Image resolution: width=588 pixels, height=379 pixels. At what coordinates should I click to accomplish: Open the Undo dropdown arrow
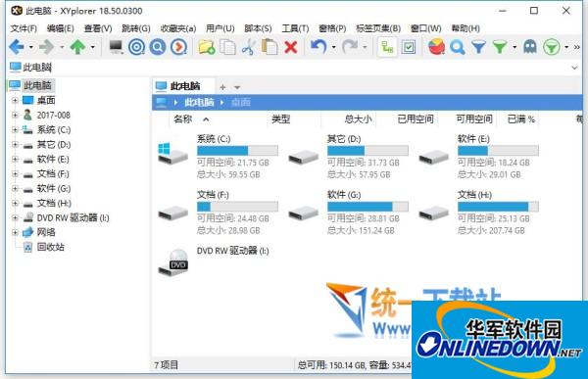coord(333,47)
